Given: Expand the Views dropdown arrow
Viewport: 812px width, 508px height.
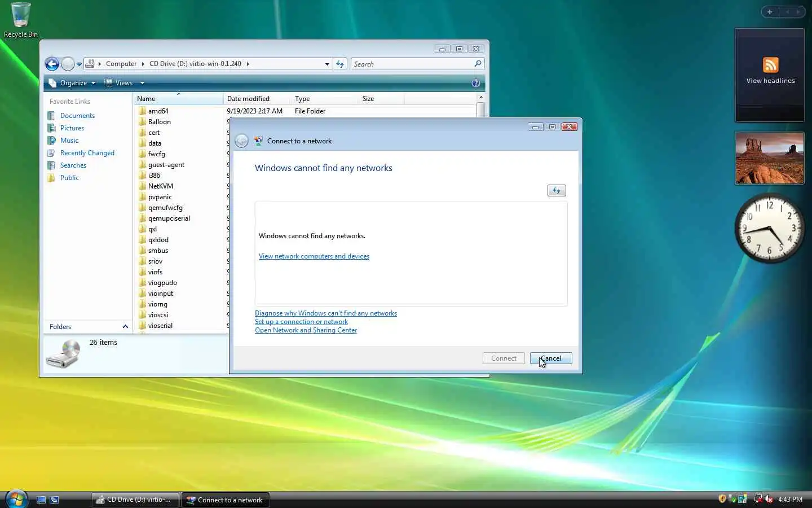Looking at the screenshot, I should point(142,83).
